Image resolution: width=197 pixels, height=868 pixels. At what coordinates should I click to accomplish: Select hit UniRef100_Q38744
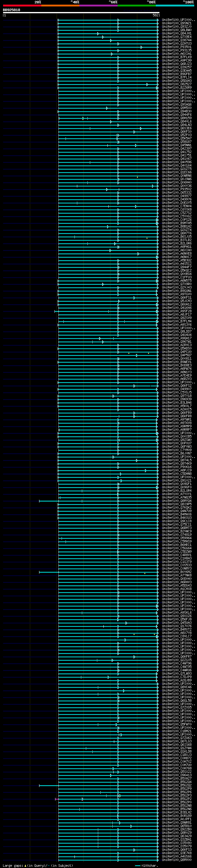click(177, 40)
